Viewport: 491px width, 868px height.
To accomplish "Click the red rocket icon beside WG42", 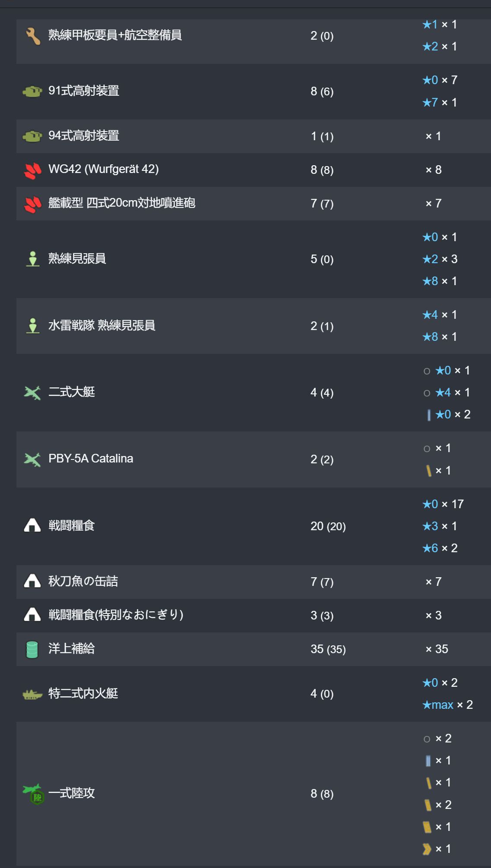I will pyautogui.click(x=33, y=170).
